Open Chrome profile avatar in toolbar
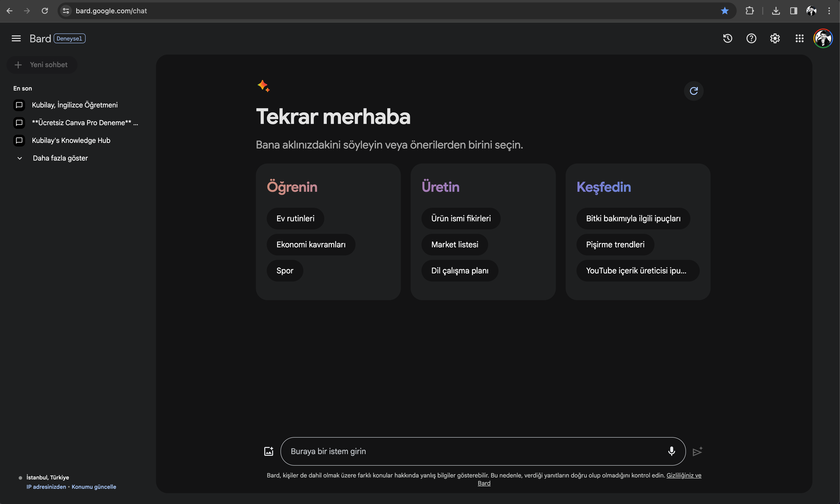 coord(811,11)
